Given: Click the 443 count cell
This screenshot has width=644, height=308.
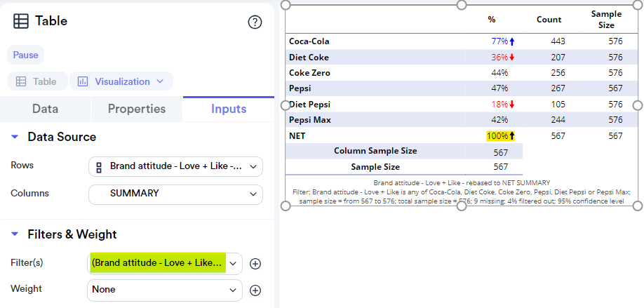Looking at the screenshot, I should point(558,41).
